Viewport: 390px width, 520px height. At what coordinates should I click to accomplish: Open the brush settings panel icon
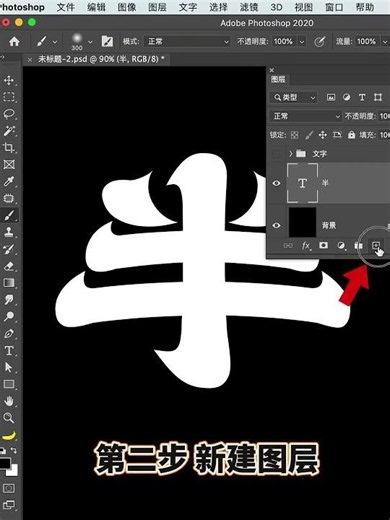click(x=107, y=41)
